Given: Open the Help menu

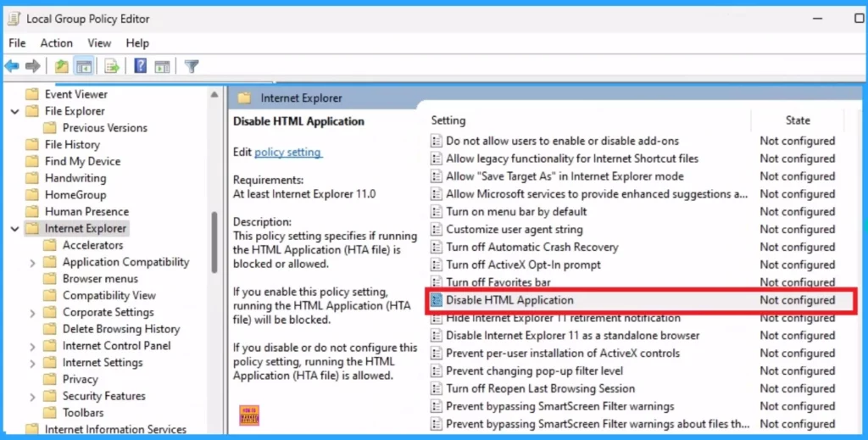Looking at the screenshot, I should [137, 42].
